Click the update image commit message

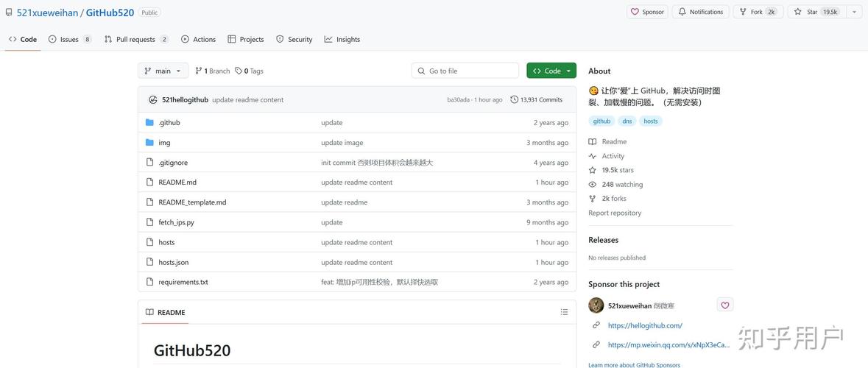click(342, 143)
